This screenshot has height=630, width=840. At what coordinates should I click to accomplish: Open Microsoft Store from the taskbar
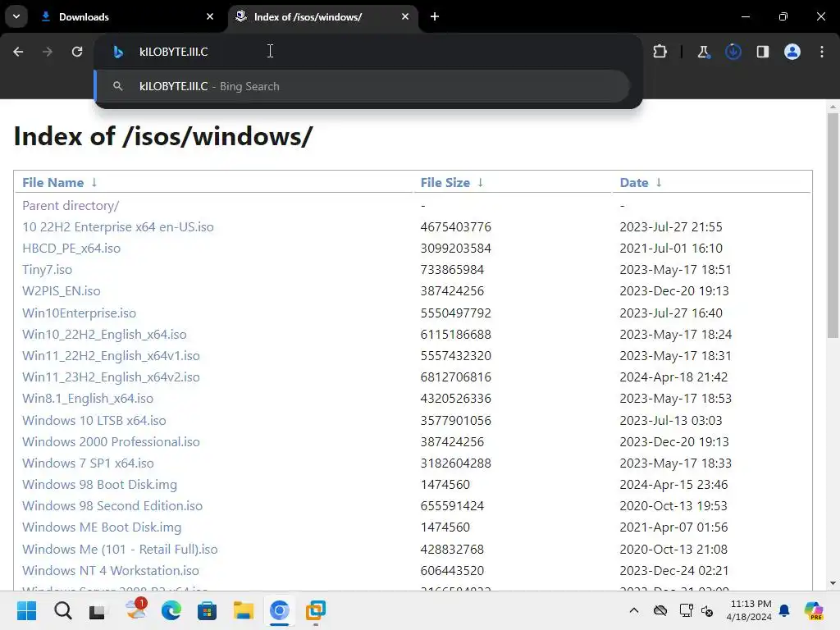pyautogui.click(x=207, y=610)
